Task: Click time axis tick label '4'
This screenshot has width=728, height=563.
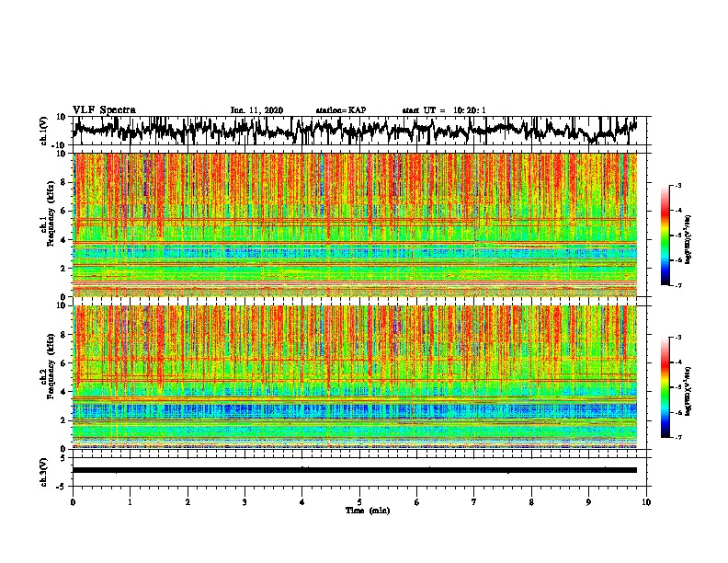Action: pyautogui.click(x=302, y=502)
